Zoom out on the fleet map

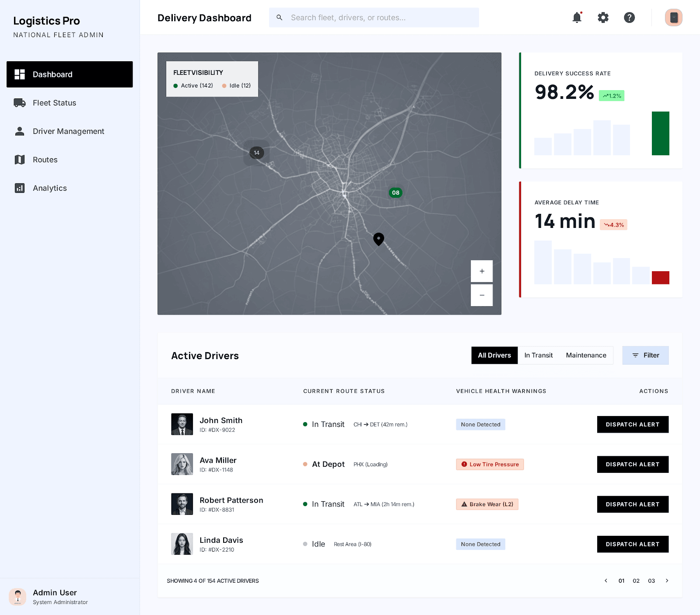coord(482,295)
